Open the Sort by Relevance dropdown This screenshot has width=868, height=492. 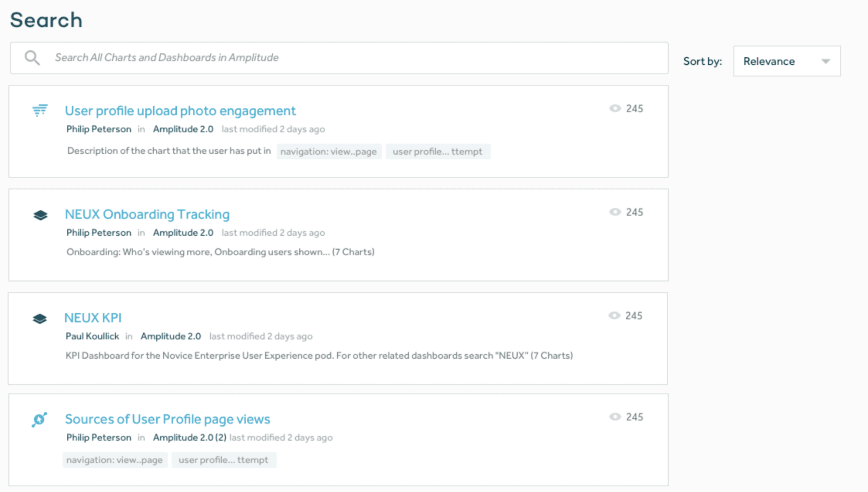786,61
